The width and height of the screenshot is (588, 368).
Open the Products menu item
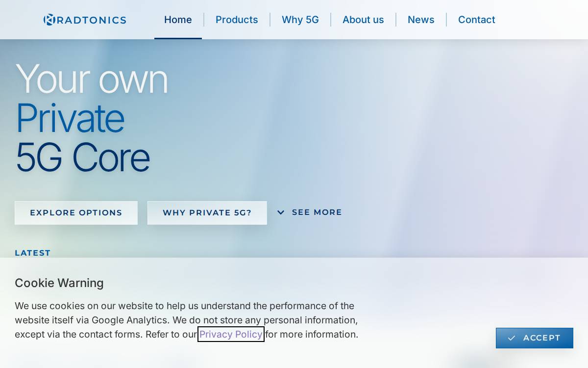237,20
